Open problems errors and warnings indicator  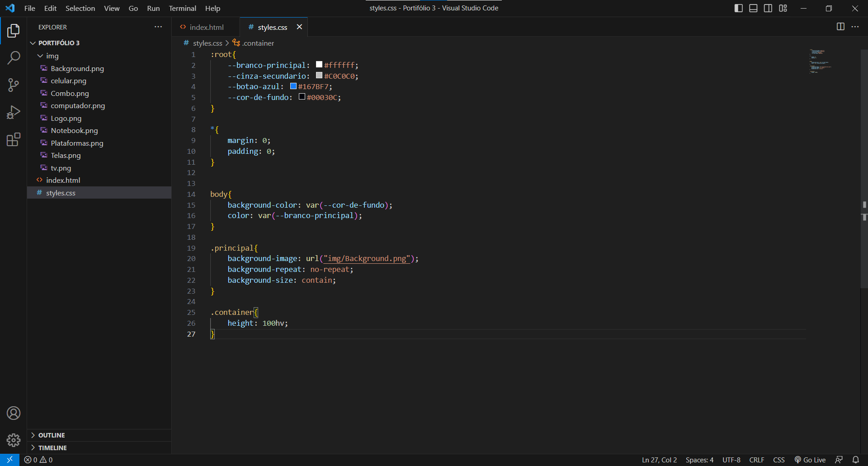[38, 460]
